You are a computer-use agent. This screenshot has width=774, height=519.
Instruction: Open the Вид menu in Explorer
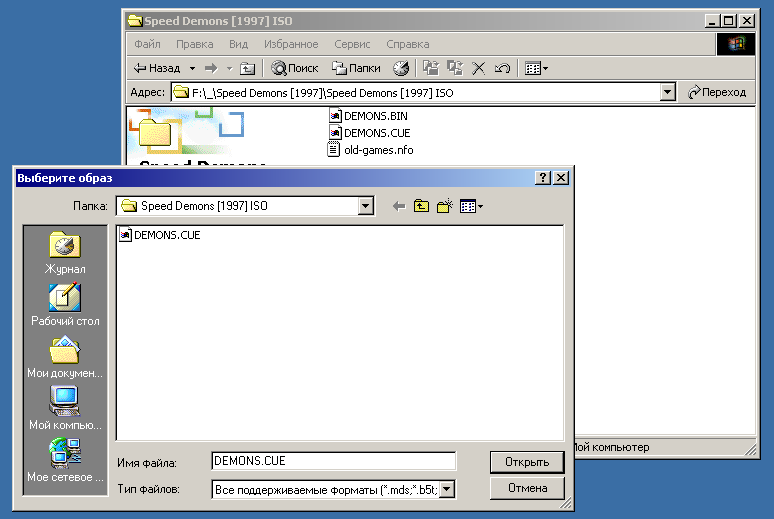coord(238,44)
